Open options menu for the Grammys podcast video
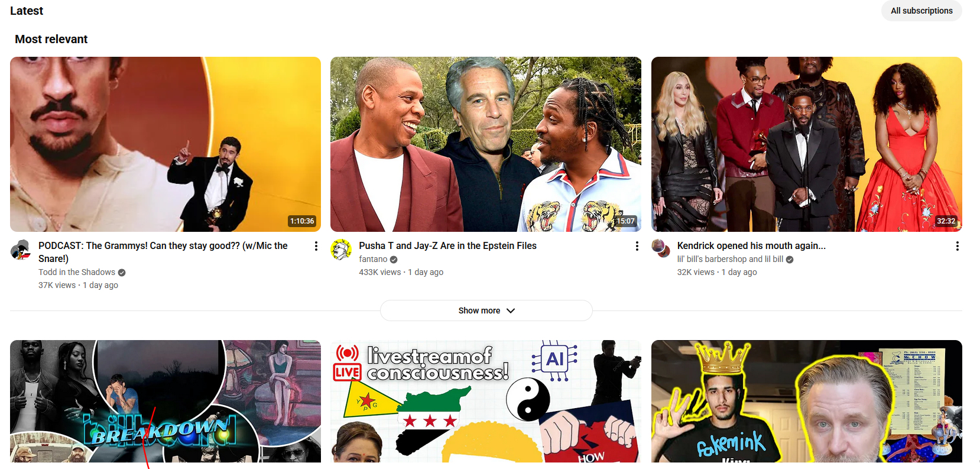Screen dimensions: 980x469 (x=316, y=246)
